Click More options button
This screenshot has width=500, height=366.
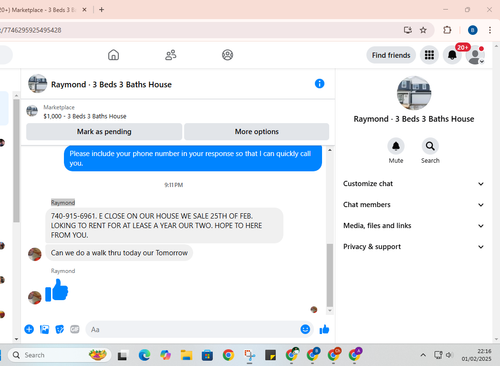(x=256, y=132)
